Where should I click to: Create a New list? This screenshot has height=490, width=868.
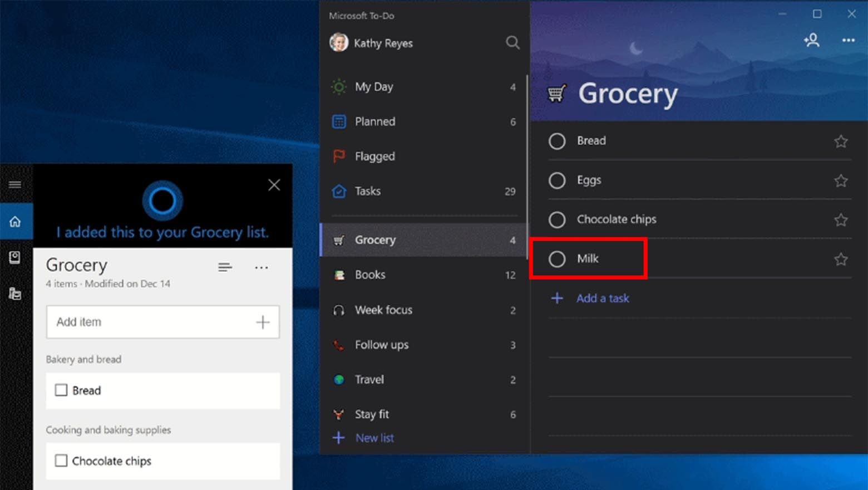[x=363, y=438]
